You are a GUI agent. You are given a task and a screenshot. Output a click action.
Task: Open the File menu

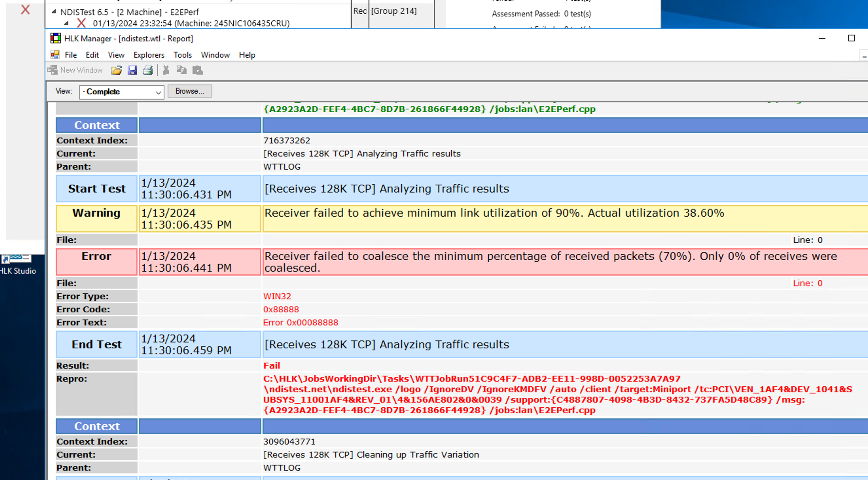pos(71,55)
